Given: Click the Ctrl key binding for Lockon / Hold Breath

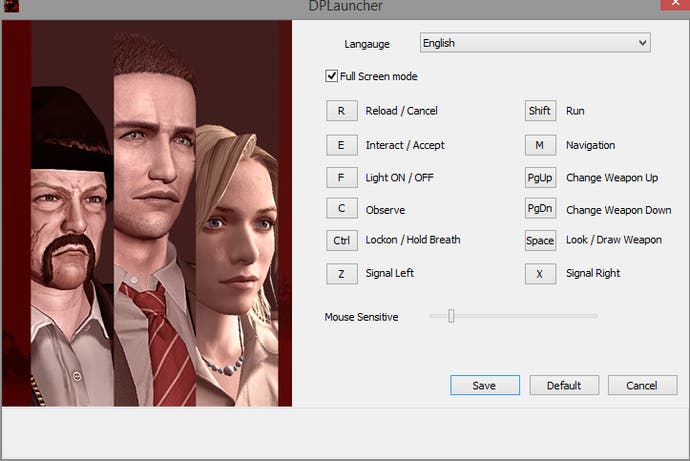Looking at the screenshot, I should 341,241.
